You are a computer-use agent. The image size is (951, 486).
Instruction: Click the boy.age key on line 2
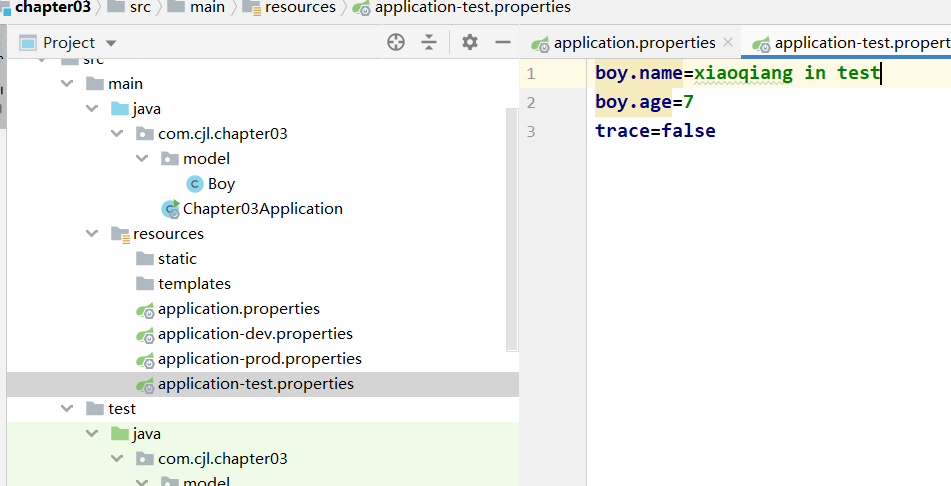633,102
